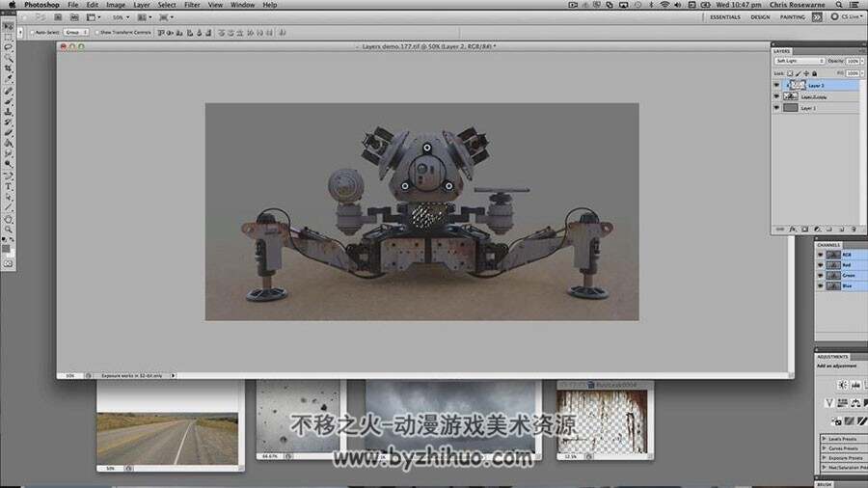Viewport: 868px width, 488px height.
Task: Select the Lasso tool in toolbox
Action: coord(9,47)
